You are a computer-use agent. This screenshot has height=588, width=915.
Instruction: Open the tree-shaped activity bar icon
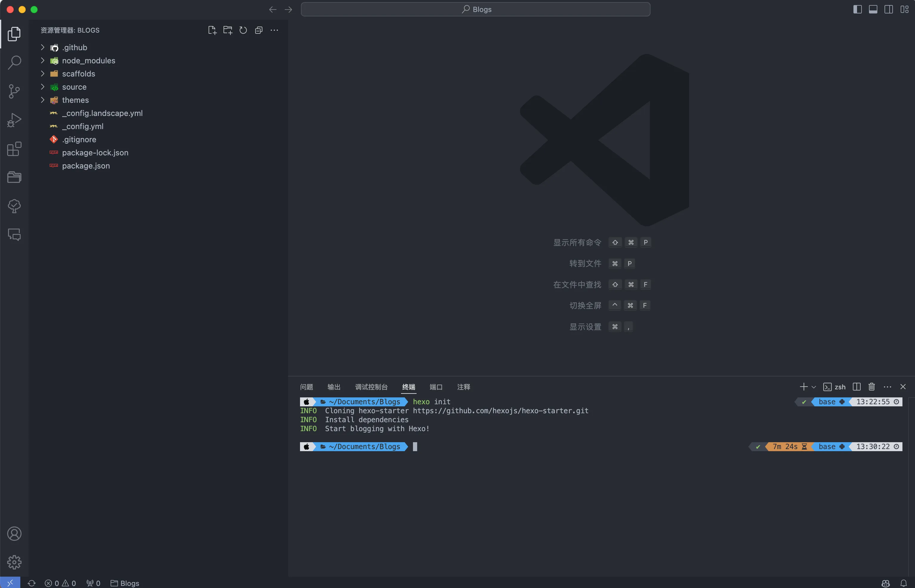[14, 206]
